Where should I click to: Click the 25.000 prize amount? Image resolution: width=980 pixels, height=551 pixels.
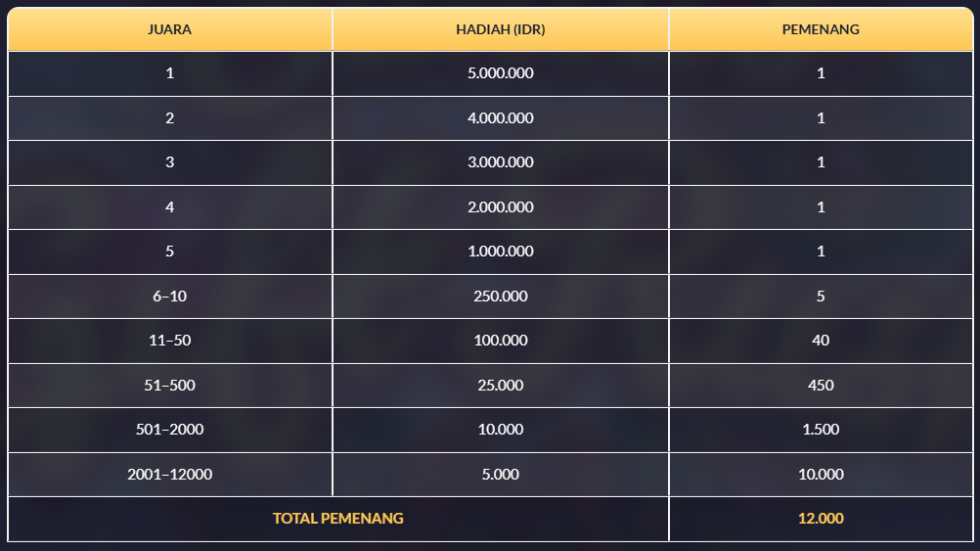501,386
